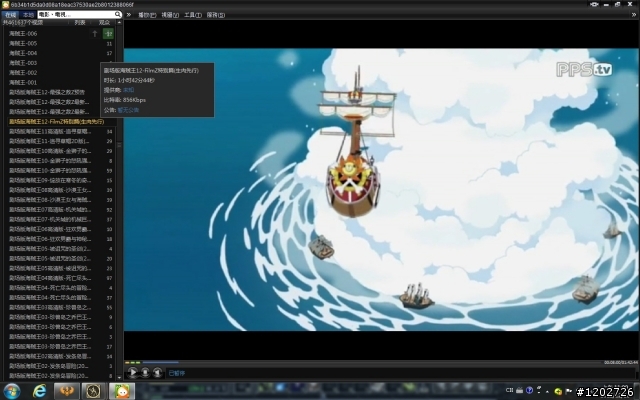This screenshot has height=400, width=640.
Task: Click the sidebar divider grip handle
Action: 119,145
